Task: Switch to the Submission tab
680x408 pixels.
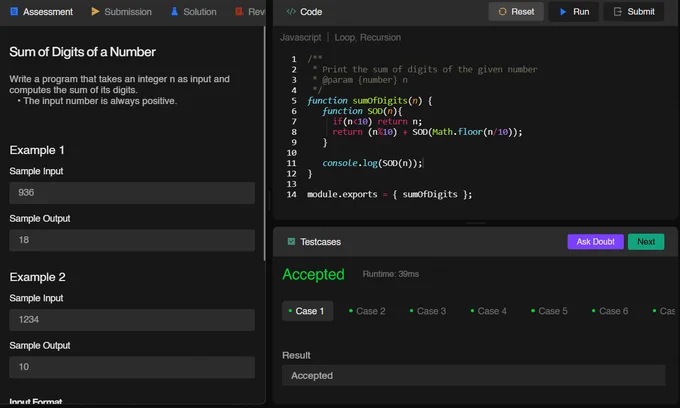Action: pos(121,12)
